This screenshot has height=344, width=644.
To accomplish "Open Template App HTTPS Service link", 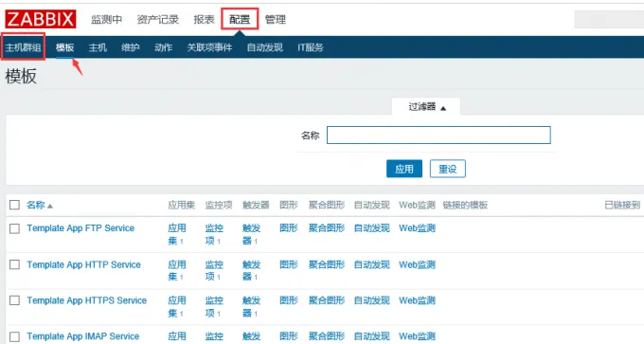I will pyautogui.click(x=87, y=300).
